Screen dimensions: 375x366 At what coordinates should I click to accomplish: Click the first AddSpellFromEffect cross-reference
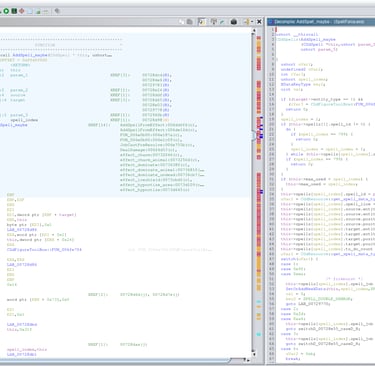tap(158, 125)
